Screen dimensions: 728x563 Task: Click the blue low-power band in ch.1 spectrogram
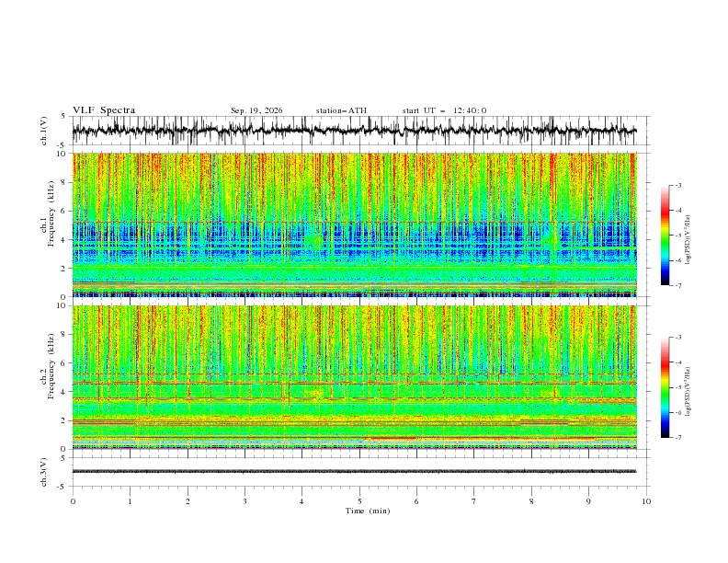(x=354, y=242)
